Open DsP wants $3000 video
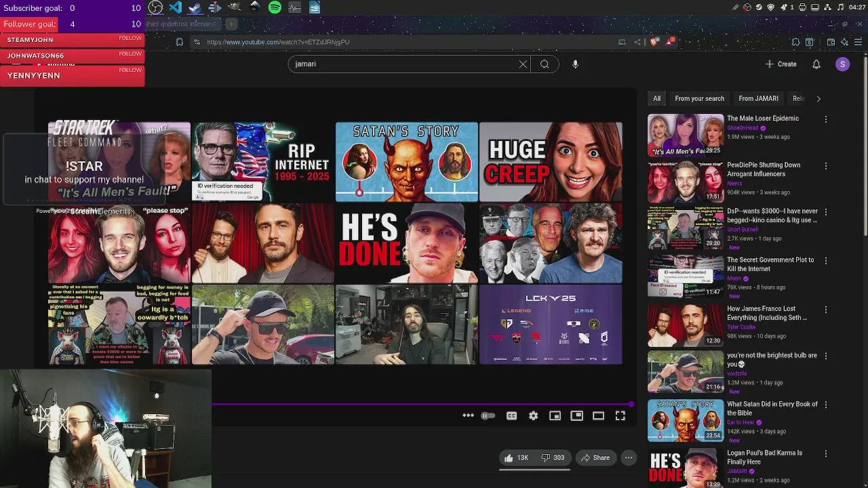 (x=772, y=216)
